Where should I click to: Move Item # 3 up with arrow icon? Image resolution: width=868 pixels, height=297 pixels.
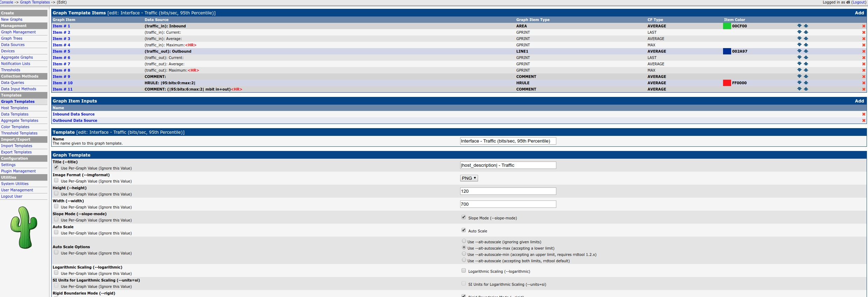click(806, 38)
